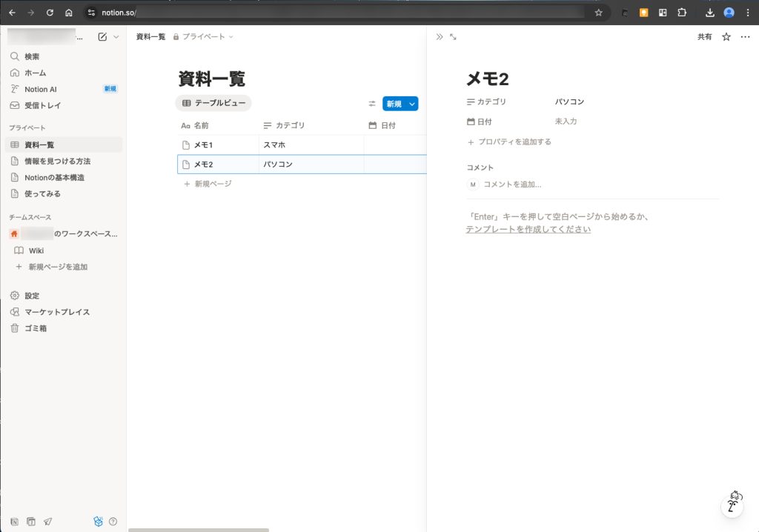Open the ワークスペース teamspace home item

point(64,234)
